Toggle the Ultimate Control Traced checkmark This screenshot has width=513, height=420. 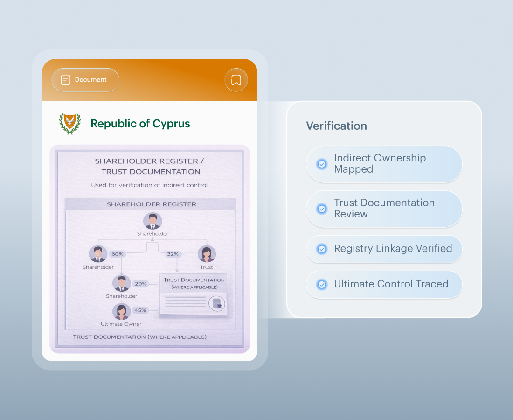pos(322,284)
